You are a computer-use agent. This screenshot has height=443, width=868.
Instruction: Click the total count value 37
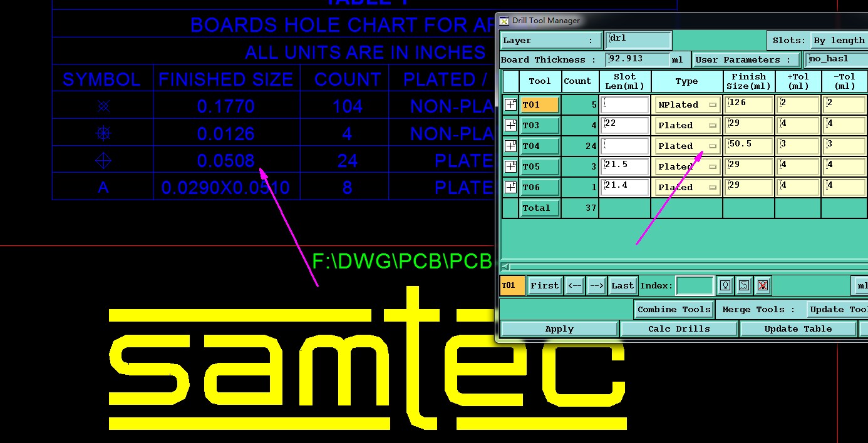click(591, 208)
